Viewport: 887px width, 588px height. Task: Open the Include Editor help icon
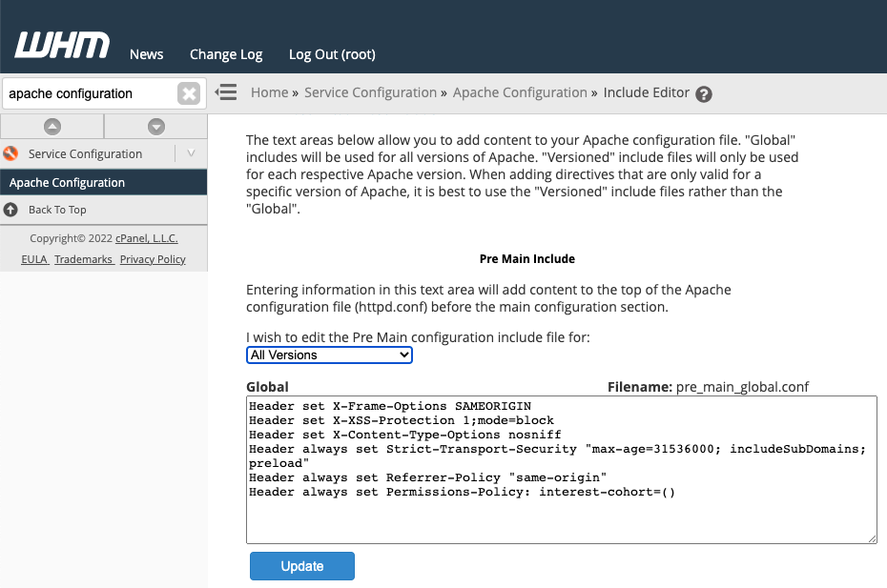pyautogui.click(x=704, y=93)
